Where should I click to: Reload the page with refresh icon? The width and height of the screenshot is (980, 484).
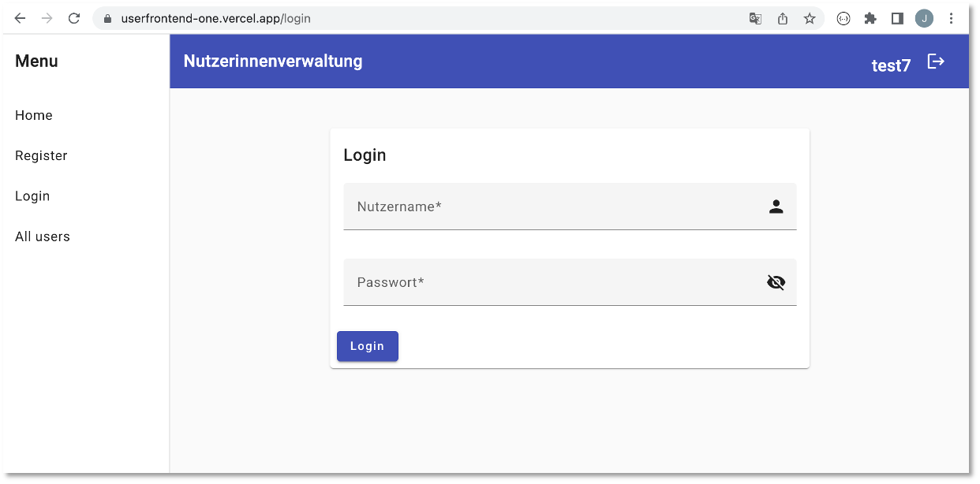[74, 18]
